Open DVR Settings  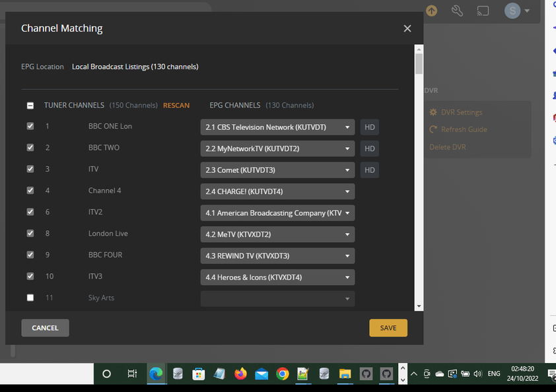462,112
